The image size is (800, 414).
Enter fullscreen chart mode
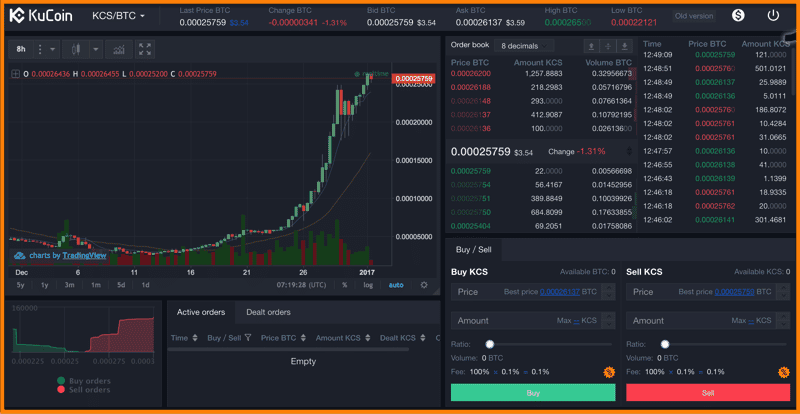145,49
